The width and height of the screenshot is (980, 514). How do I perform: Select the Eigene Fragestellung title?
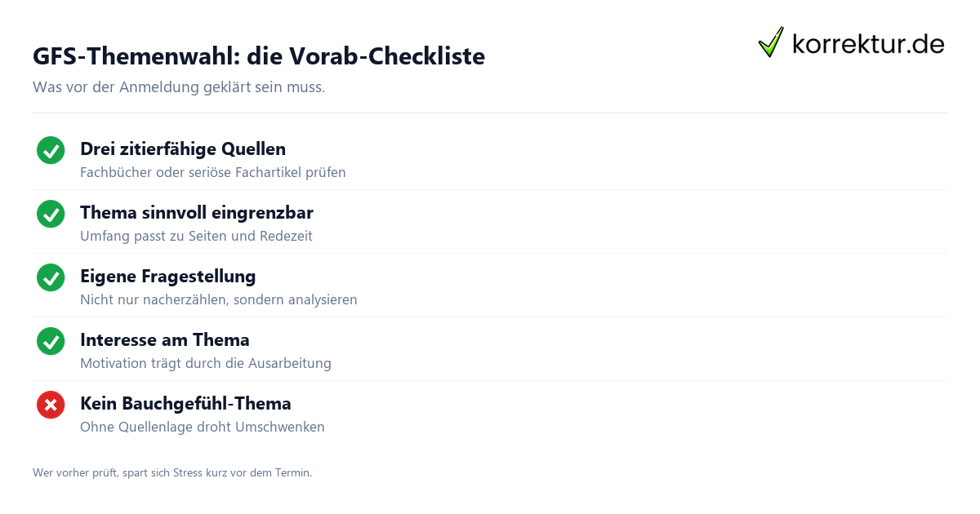(168, 277)
